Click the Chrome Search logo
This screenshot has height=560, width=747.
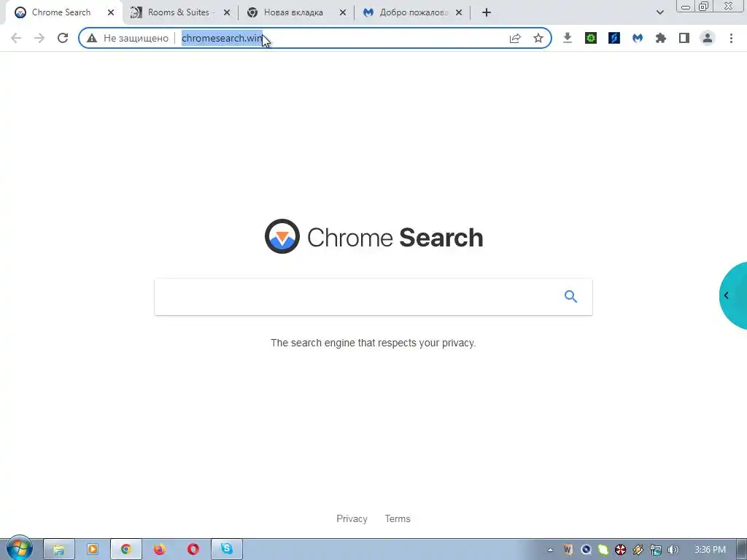pos(374,237)
